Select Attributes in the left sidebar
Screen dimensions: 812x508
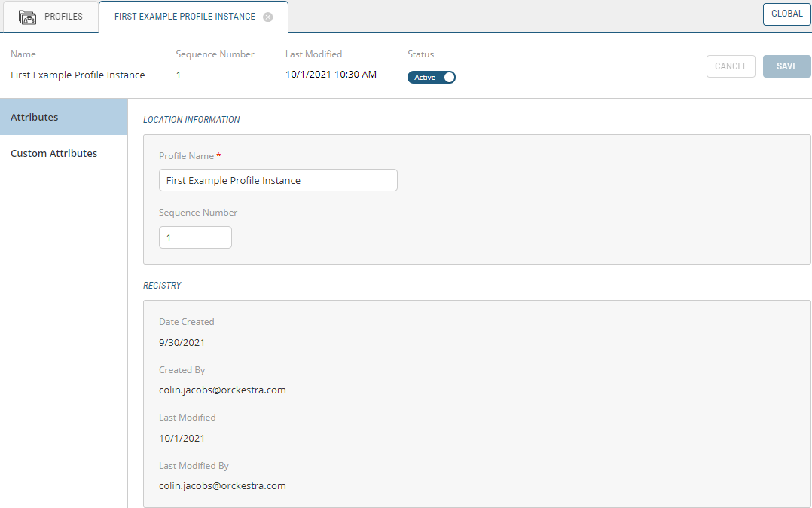63,117
